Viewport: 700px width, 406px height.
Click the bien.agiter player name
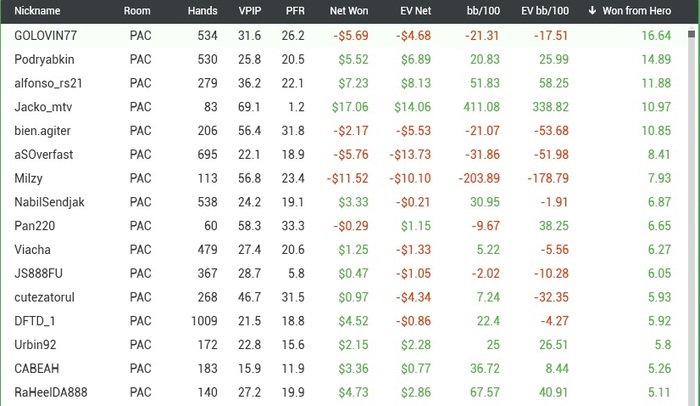[42, 131]
